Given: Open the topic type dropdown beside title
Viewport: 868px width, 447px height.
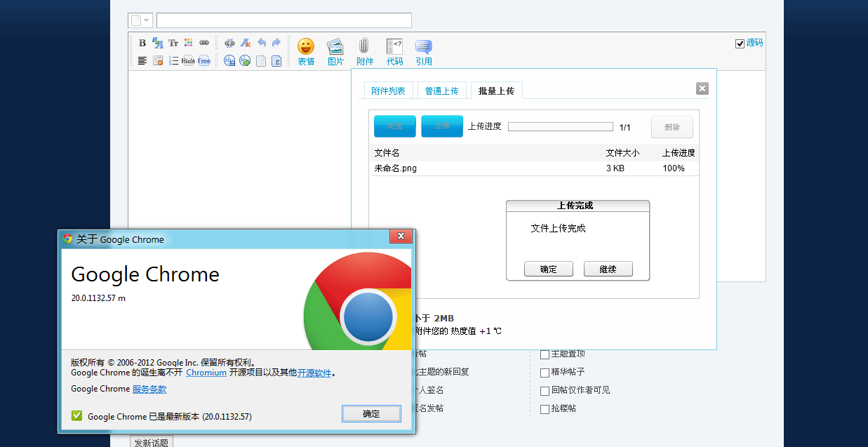Looking at the screenshot, I should click(140, 20).
